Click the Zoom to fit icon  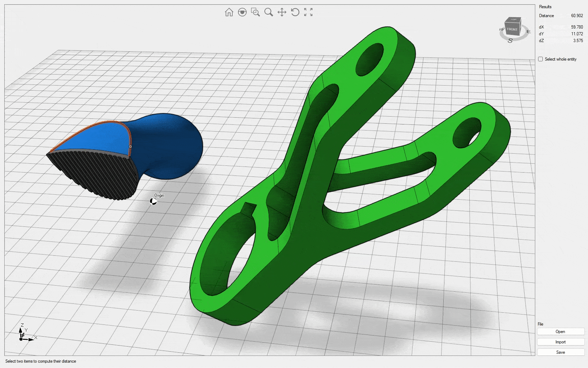(308, 12)
